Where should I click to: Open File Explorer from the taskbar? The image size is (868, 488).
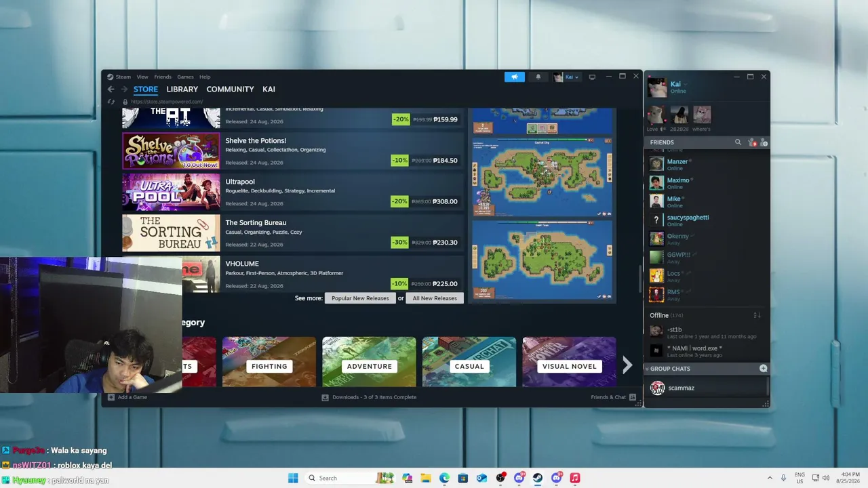[426, 478]
